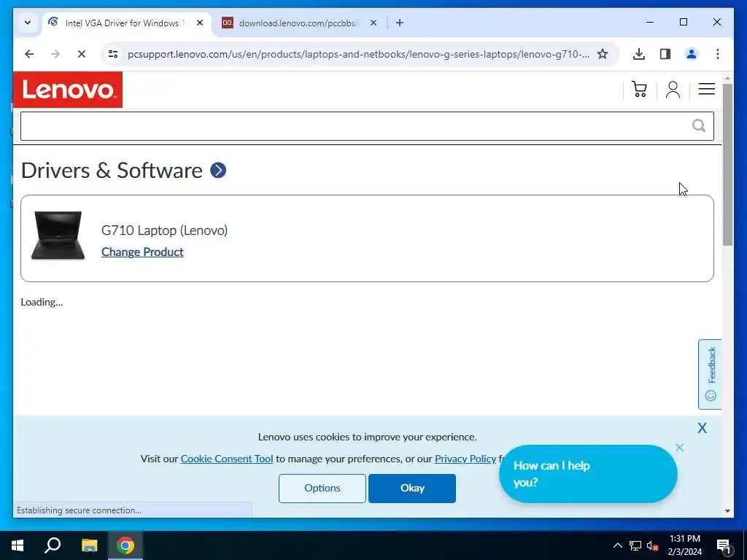Click the G710 laptop thumbnail image
747x560 pixels.
pyautogui.click(x=58, y=236)
